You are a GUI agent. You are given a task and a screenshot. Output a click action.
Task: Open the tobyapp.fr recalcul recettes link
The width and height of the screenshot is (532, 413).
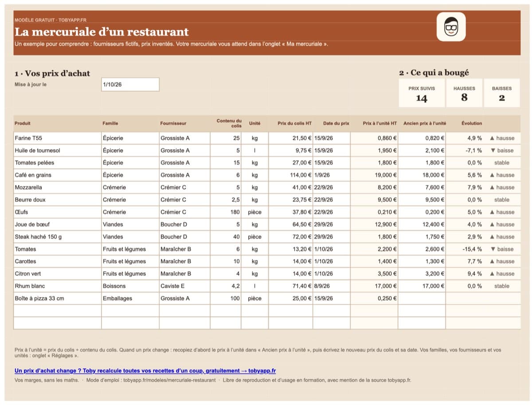[145, 371]
